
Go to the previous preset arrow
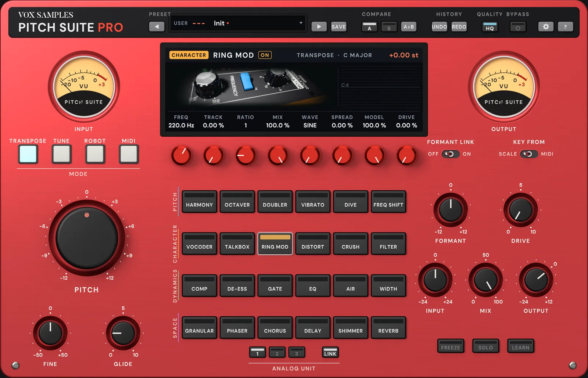(157, 26)
